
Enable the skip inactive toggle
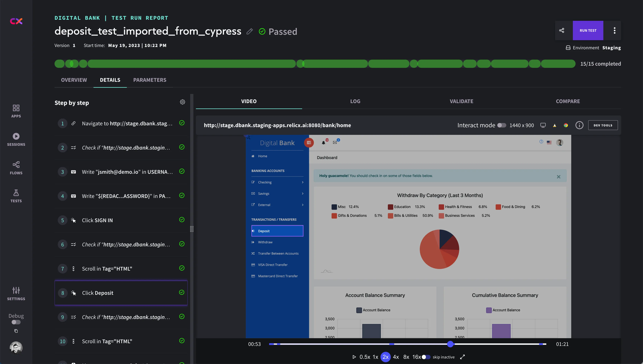426,357
